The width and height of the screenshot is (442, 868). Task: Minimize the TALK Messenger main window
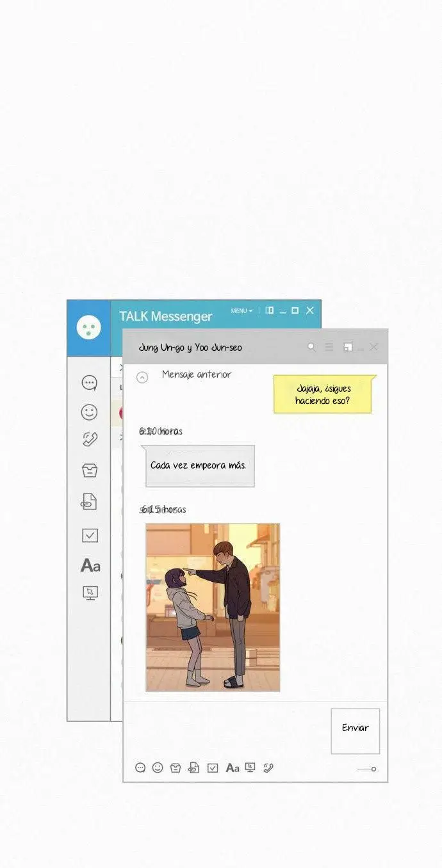click(x=282, y=312)
